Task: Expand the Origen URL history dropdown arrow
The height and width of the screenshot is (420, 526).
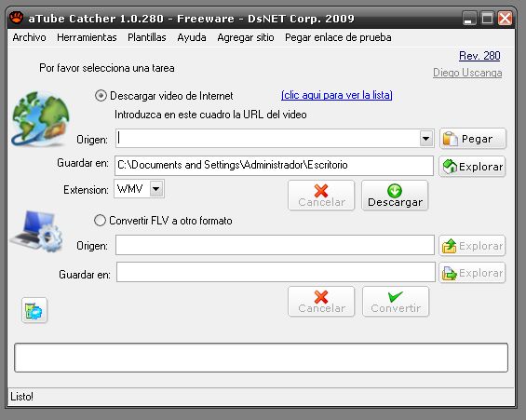Action: coord(426,139)
